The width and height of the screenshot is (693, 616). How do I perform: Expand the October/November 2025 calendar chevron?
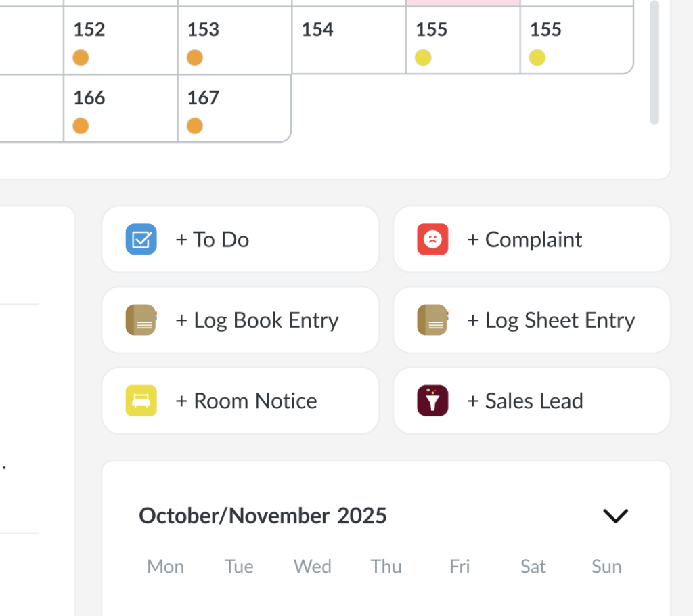615,516
